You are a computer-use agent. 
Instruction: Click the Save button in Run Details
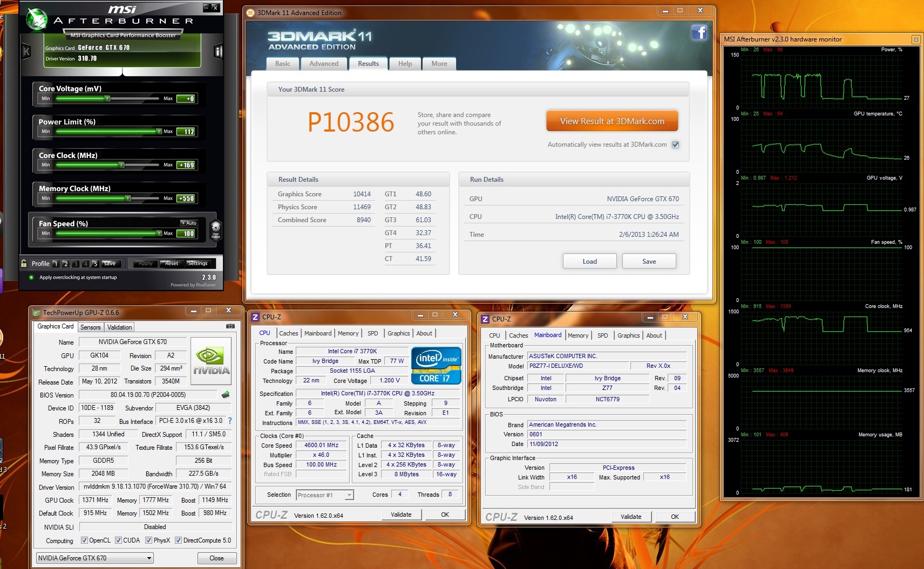(x=649, y=262)
